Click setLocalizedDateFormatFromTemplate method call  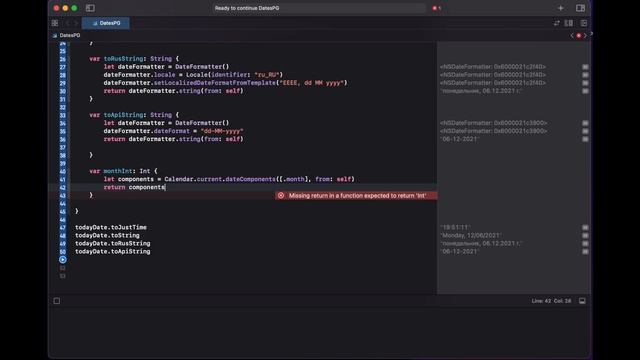tap(215, 83)
